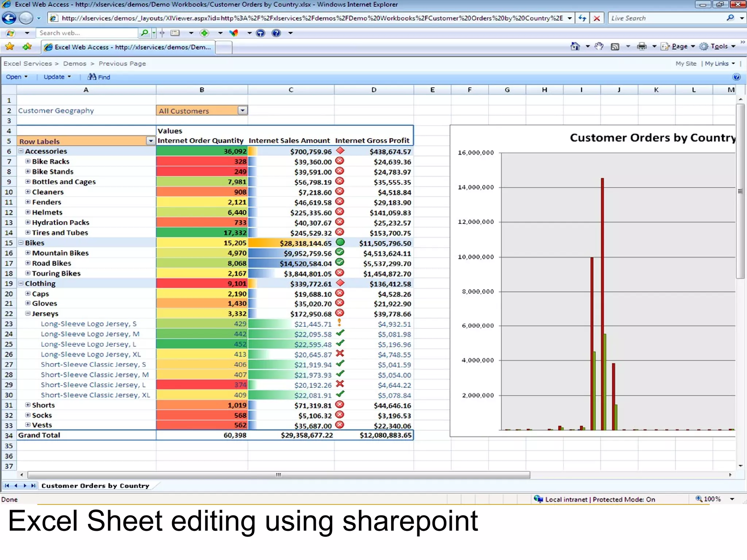Open the My Links dropdown

720,63
